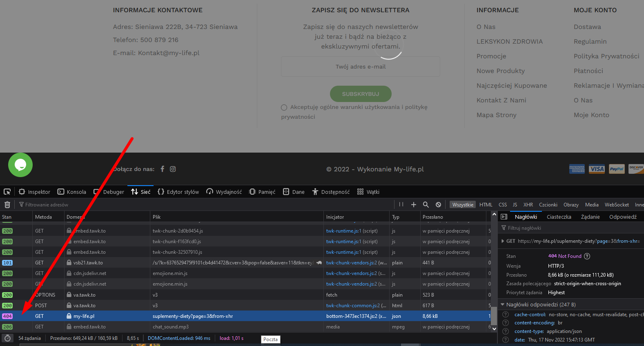Image resolution: width=644 pixels, height=346 pixels.
Task: Switch to the Edytor stylów tab
Action: [178, 192]
